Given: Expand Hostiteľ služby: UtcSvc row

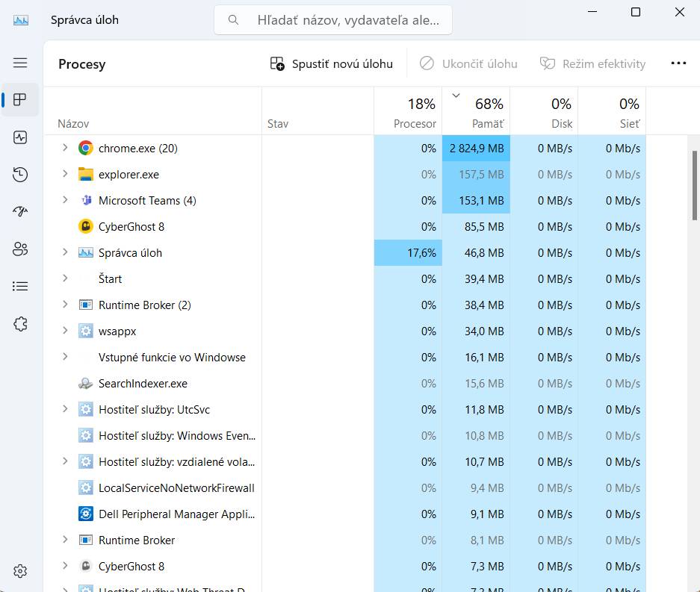Looking at the screenshot, I should [x=65, y=409].
